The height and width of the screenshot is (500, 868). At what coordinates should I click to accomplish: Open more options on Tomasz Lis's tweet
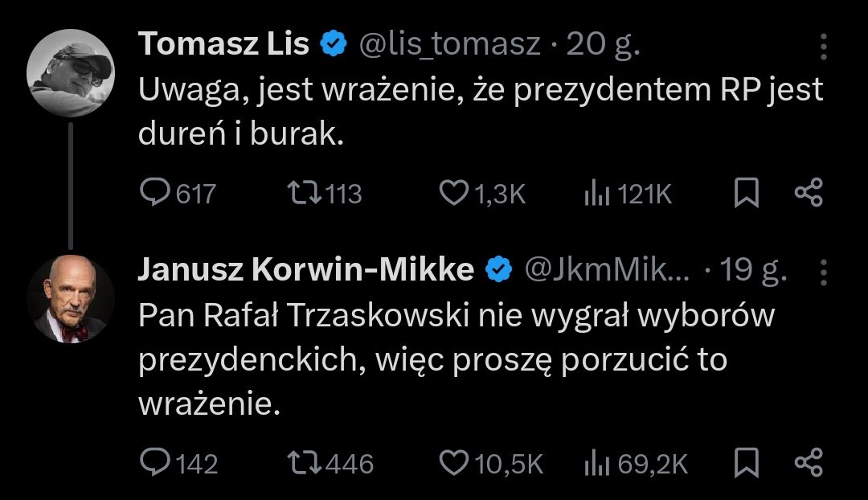[823, 47]
